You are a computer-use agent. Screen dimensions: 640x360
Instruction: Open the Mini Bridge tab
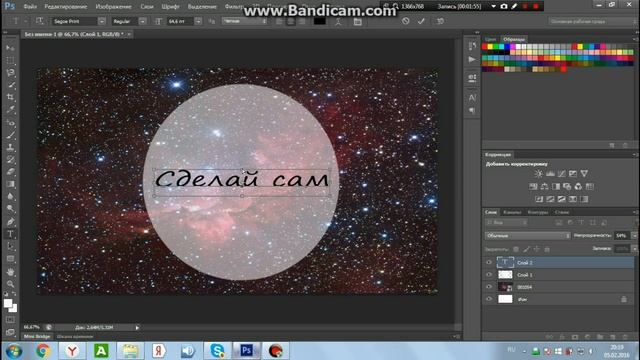point(37,336)
